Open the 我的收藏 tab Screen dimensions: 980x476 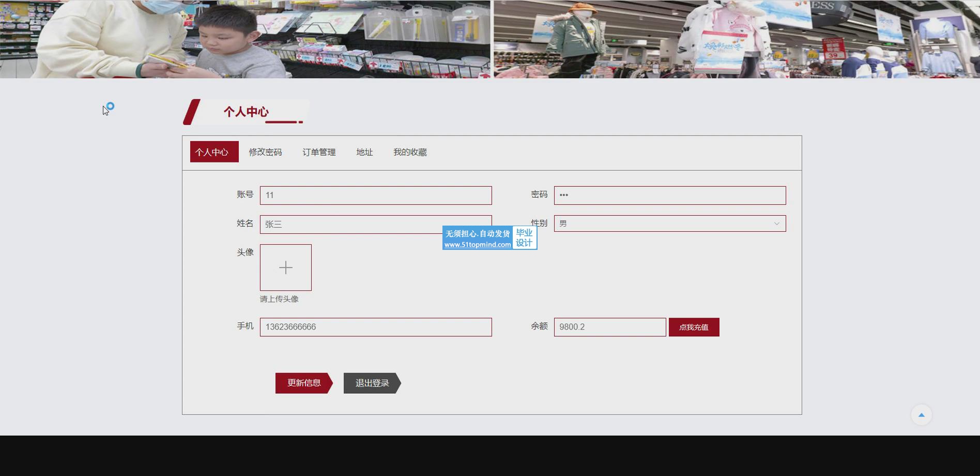(410, 152)
